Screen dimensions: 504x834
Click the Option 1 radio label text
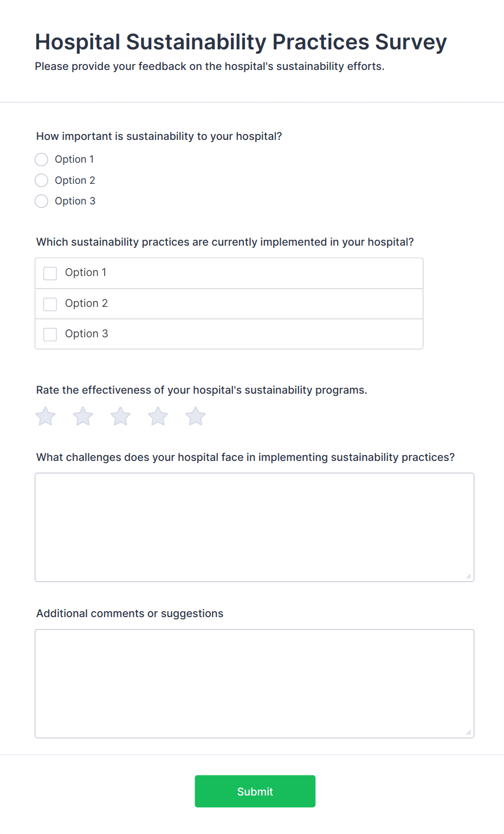pyautogui.click(x=74, y=159)
